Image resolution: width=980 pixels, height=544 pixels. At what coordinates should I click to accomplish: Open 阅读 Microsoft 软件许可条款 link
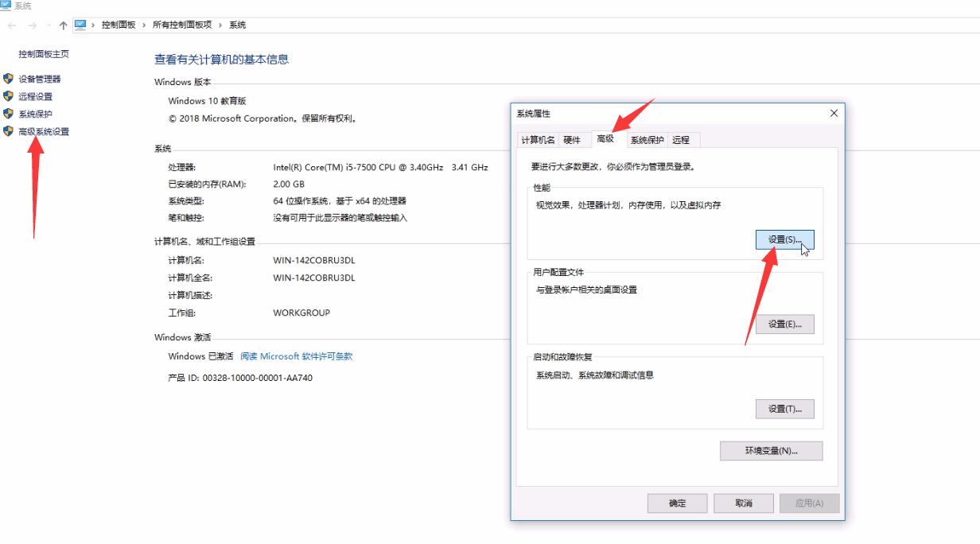(x=296, y=356)
